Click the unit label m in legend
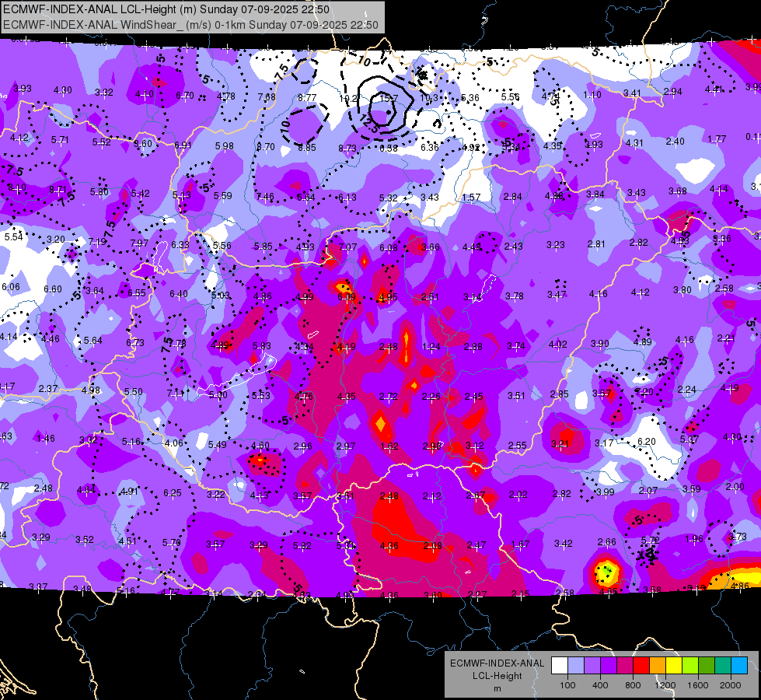Screen dimensions: 761x700 point(497,688)
